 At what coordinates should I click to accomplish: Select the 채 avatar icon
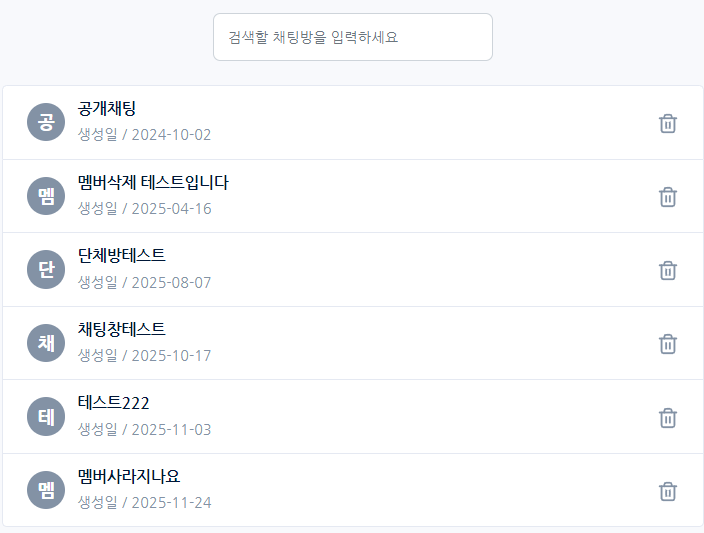click(x=46, y=344)
